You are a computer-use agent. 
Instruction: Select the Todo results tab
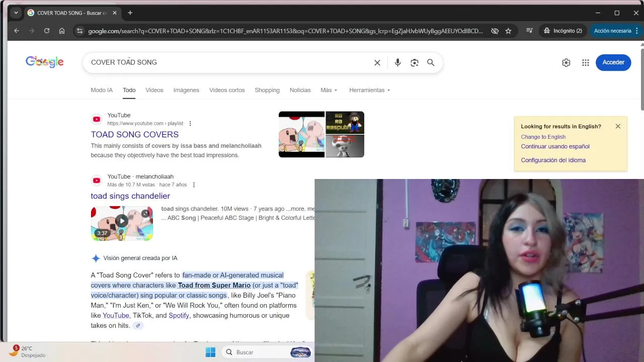point(129,90)
